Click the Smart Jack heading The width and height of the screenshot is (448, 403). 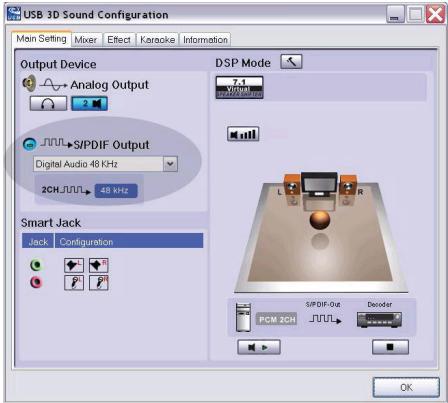pyautogui.click(x=51, y=223)
